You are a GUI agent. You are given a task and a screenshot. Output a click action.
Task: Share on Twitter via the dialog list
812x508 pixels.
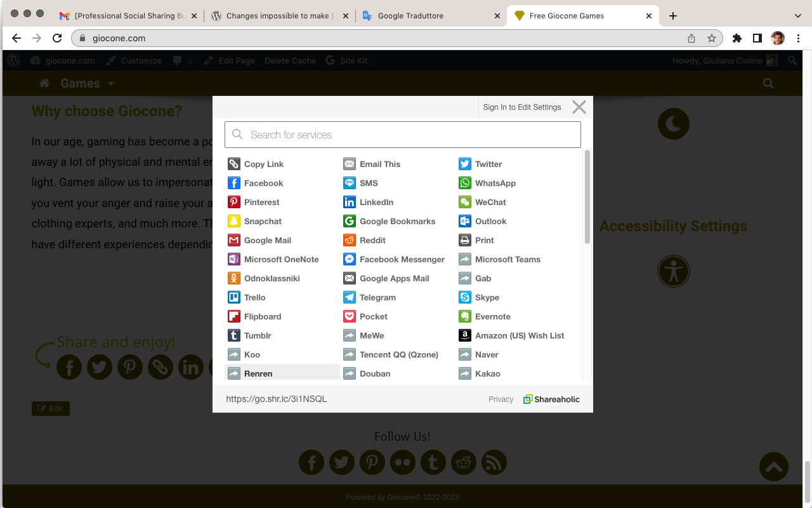480,164
